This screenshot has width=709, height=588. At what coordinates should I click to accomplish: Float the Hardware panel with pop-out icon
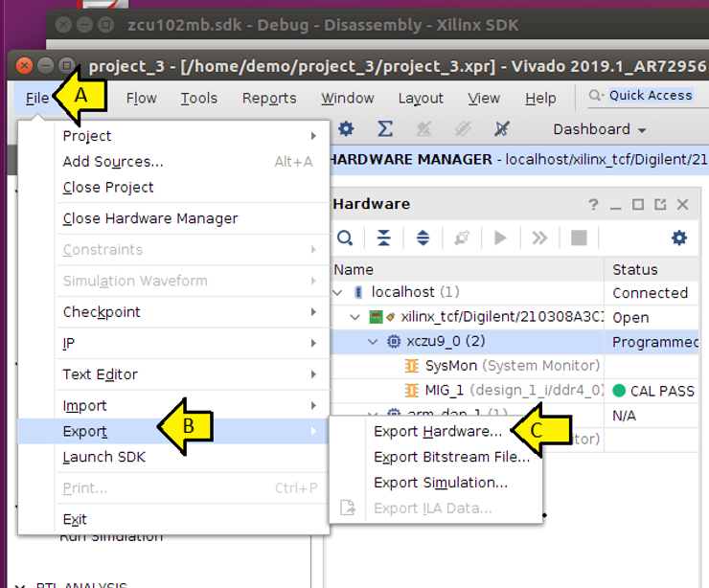(x=660, y=204)
